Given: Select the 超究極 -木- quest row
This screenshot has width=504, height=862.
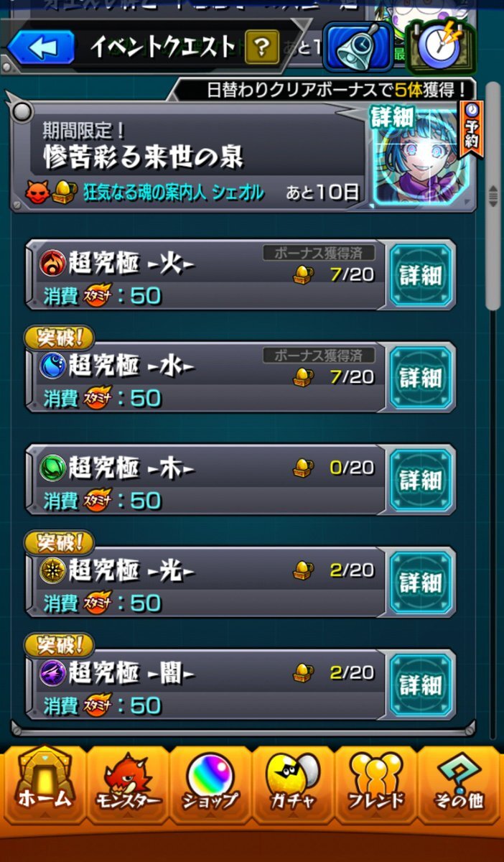Looking at the screenshot, I should [x=207, y=480].
